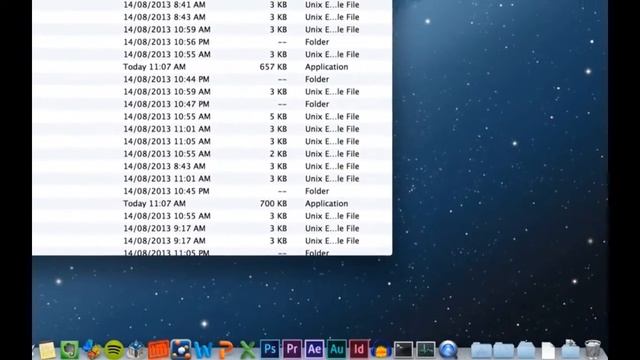Select the date 14/08/2013 10:56 PM
This screenshot has width=640, height=360.
click(167, 42)
